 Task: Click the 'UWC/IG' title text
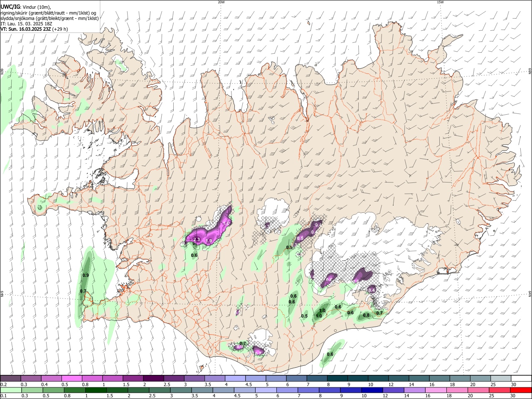[10, 7]
